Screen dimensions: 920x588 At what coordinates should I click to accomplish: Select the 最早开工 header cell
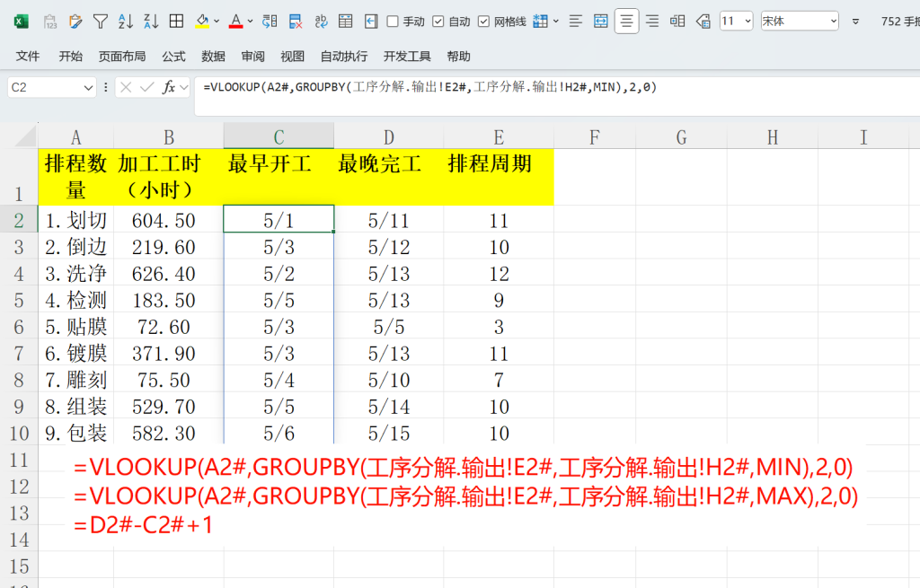pyautogui.click(x=279, y=177)
